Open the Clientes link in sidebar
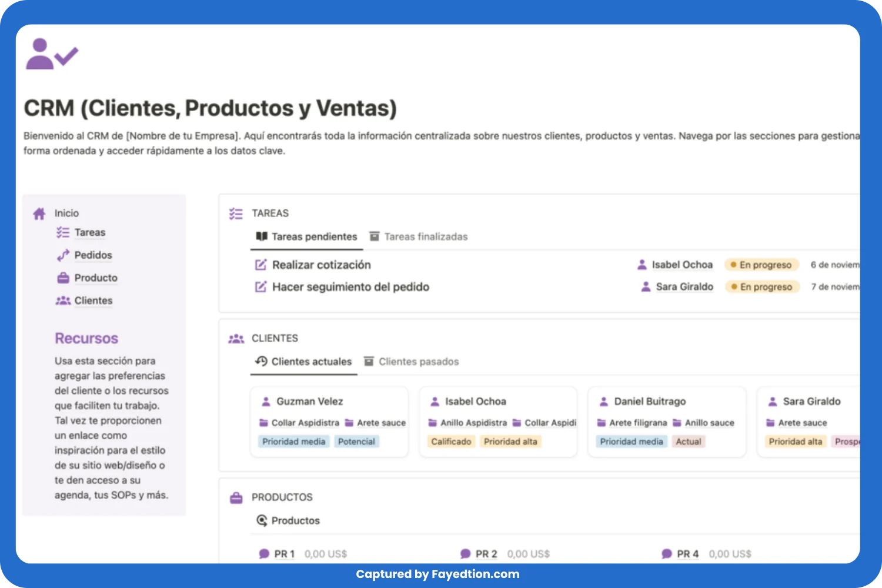 [93, 301]
